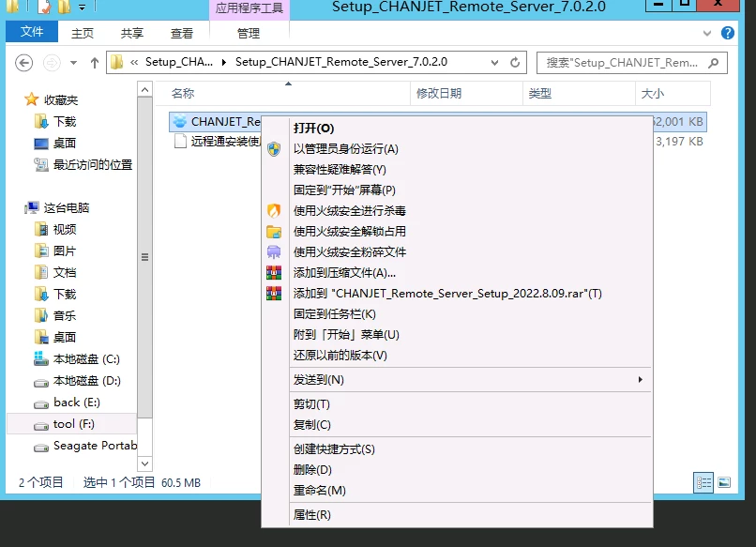Click the breadcrumb arrow after Setup_CHA...

[x=224, y=62]
